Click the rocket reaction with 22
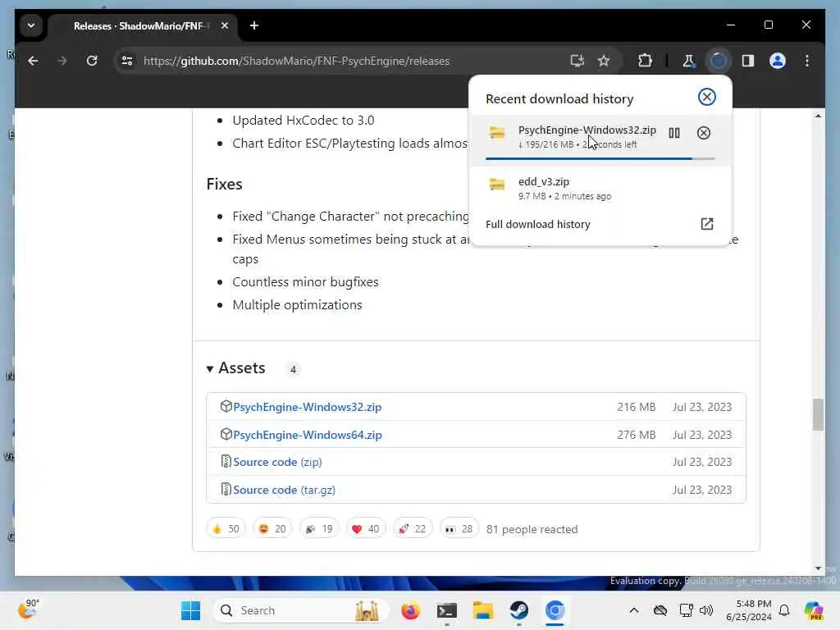 coord(413,529)
